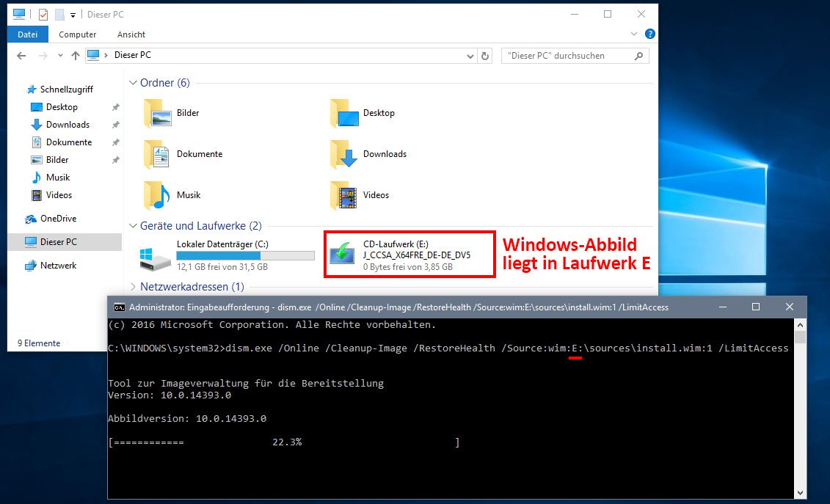Click the command prompt vertical scrollbar
This screenshot has width=830, height=504.
(x=800, y=411)
